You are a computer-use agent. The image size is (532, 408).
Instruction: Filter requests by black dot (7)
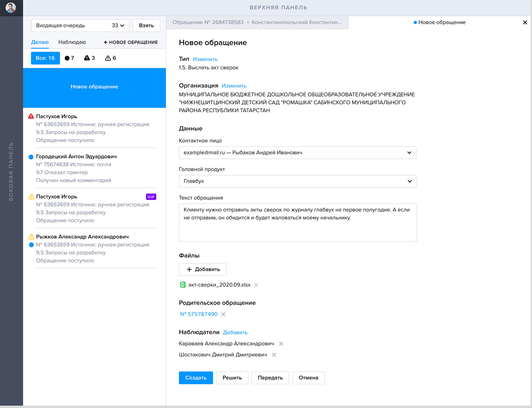coord(69,58)
